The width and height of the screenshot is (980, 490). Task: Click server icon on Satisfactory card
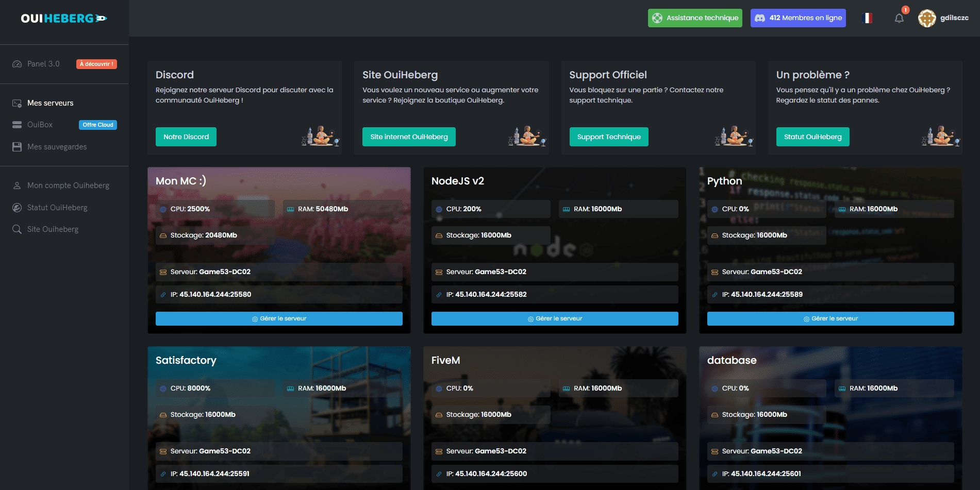click(163, 451)
